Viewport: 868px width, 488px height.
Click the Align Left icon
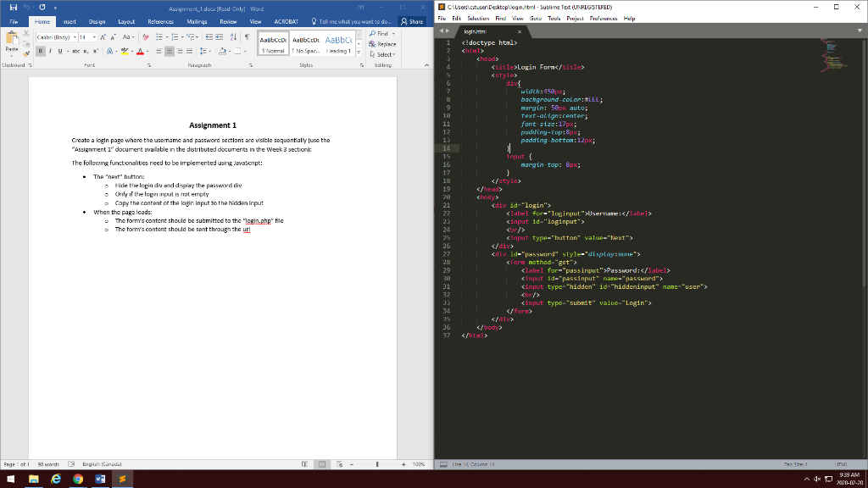coord(159,52)
